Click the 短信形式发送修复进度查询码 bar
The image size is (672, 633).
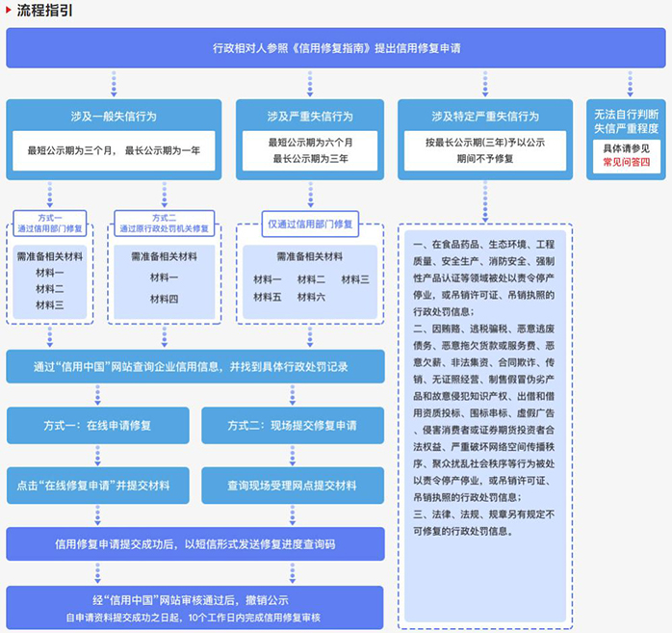coord(195,544)
